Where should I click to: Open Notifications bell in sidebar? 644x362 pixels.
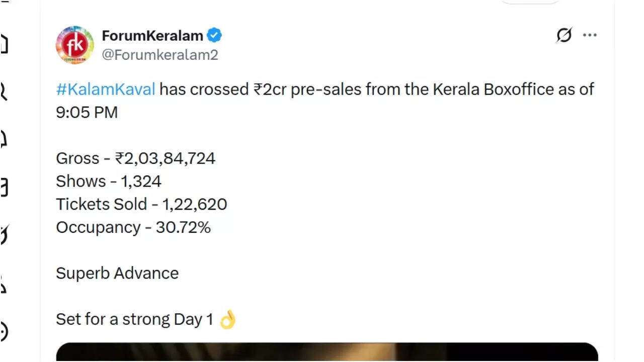3,138
